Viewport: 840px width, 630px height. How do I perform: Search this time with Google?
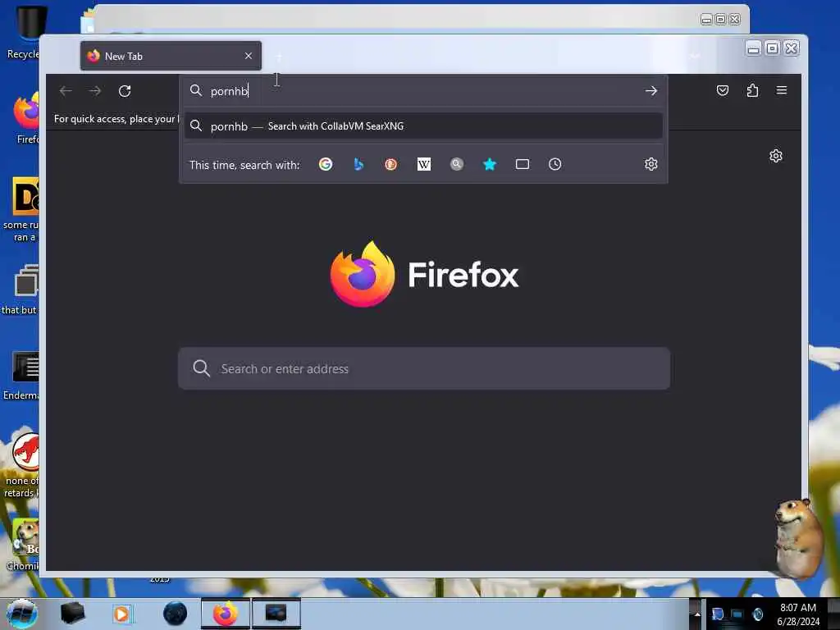point(326,164)
